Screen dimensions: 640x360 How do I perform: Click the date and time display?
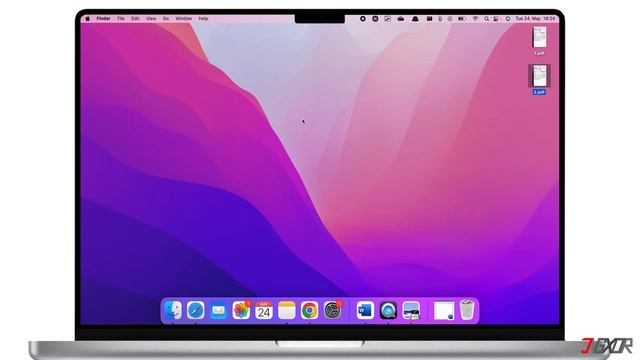(535, 19)
